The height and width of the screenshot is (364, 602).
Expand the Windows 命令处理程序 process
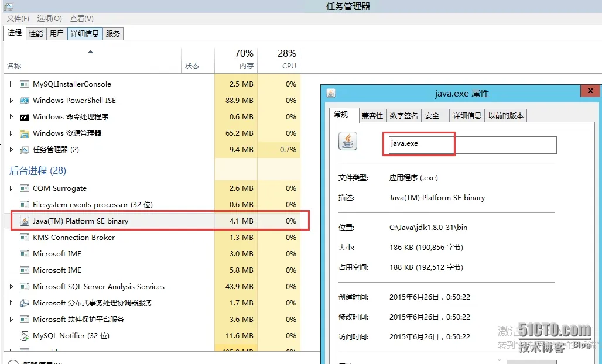[11, 117]
